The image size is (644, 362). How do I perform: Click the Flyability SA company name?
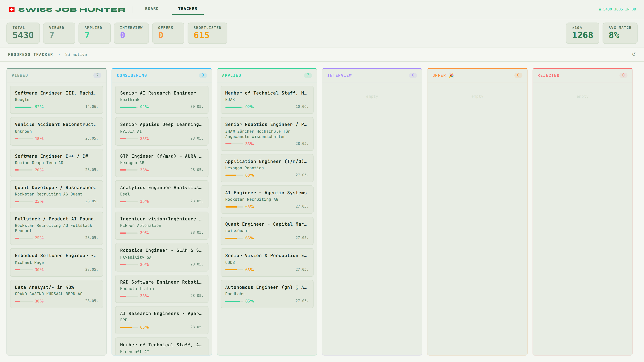click(136, 257)
